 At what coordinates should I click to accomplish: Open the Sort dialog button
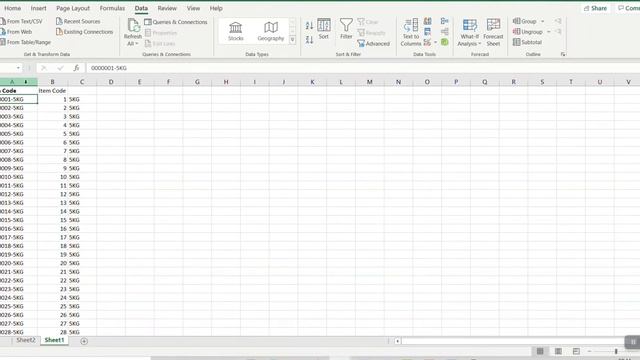(324, 29)
